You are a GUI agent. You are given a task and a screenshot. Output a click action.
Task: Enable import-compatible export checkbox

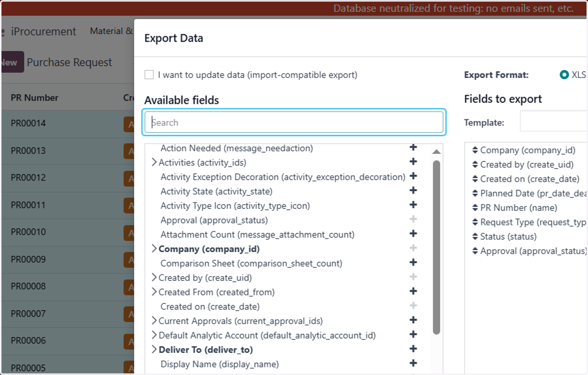click(x=149, y=75)
